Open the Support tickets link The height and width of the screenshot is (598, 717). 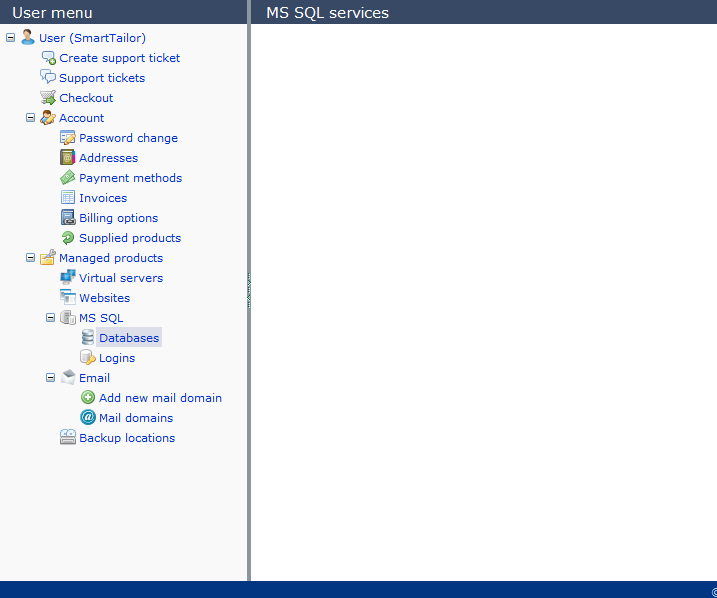click(x=101, y=78)
